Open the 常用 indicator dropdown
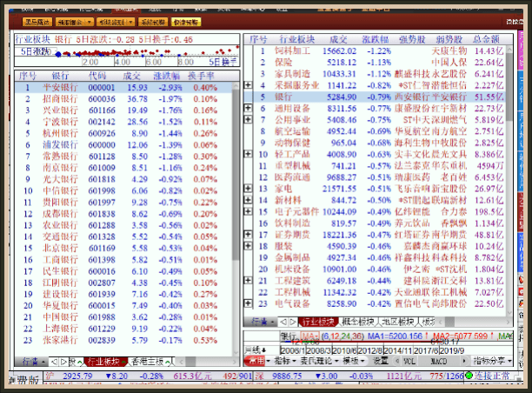This screenshot has height=393, width=532. pos(257,361)
